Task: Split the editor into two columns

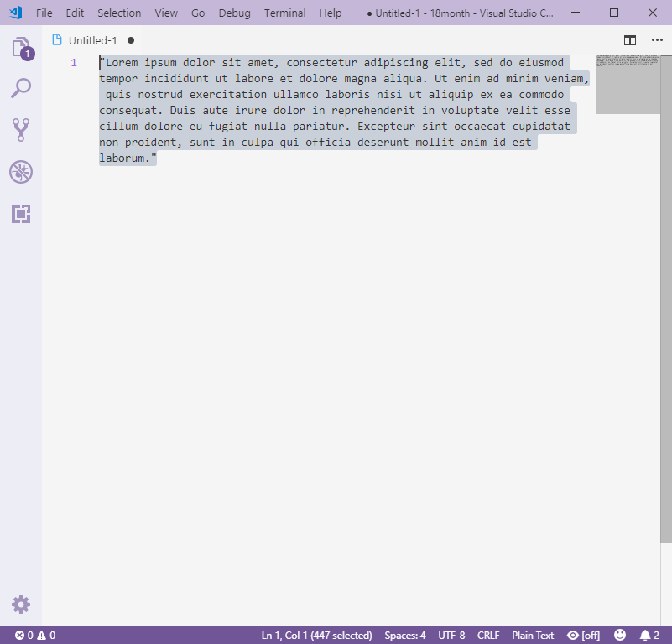Action: click(x=628, y=40)
